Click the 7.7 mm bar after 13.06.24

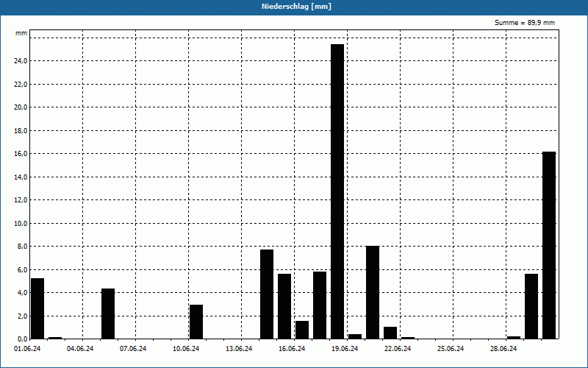pos(267,294)
